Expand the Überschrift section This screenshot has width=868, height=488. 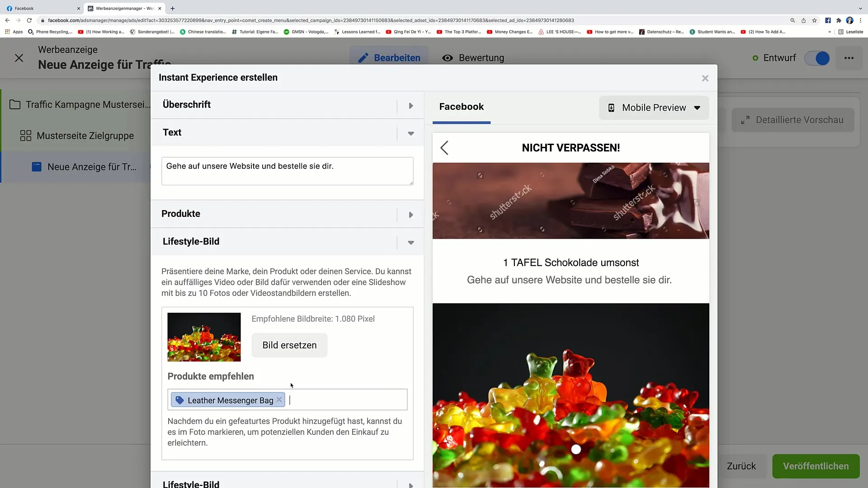click(410, 106)
